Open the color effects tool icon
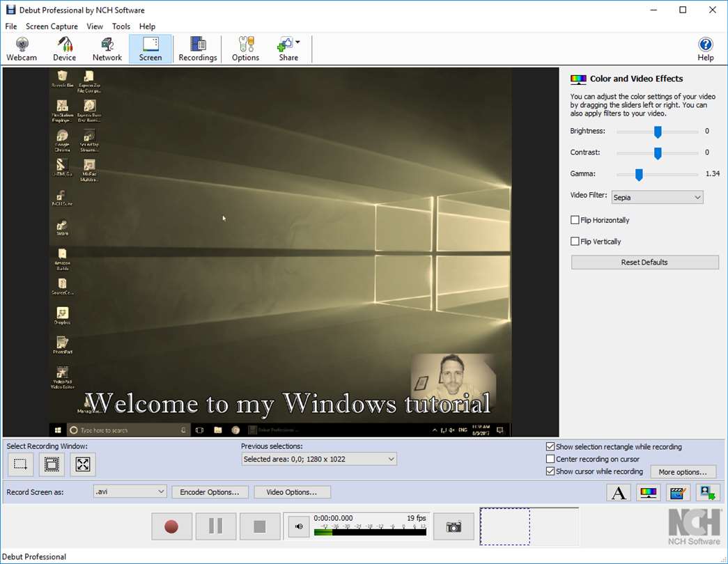728x564 pixels. (x=648, y=492)
